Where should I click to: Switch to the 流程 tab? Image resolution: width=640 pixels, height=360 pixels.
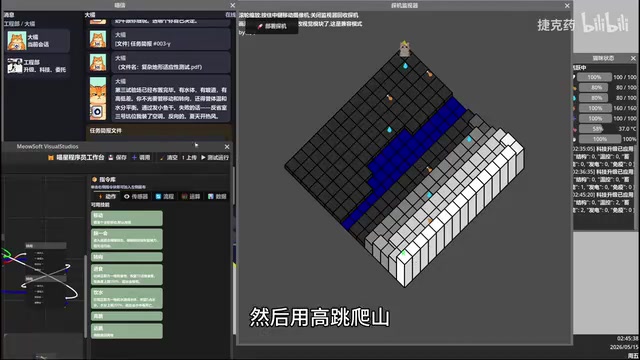pos(165,196)
